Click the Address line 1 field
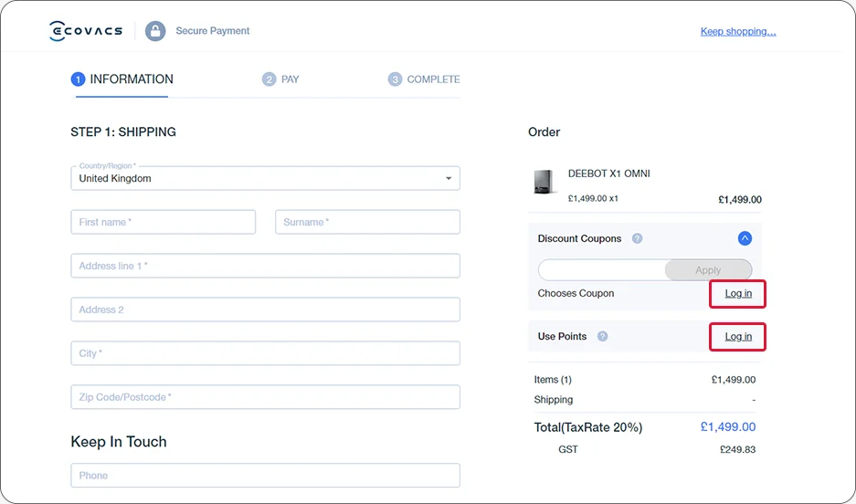Viewport: 856px width, 504px height. (x=265, y=266)
